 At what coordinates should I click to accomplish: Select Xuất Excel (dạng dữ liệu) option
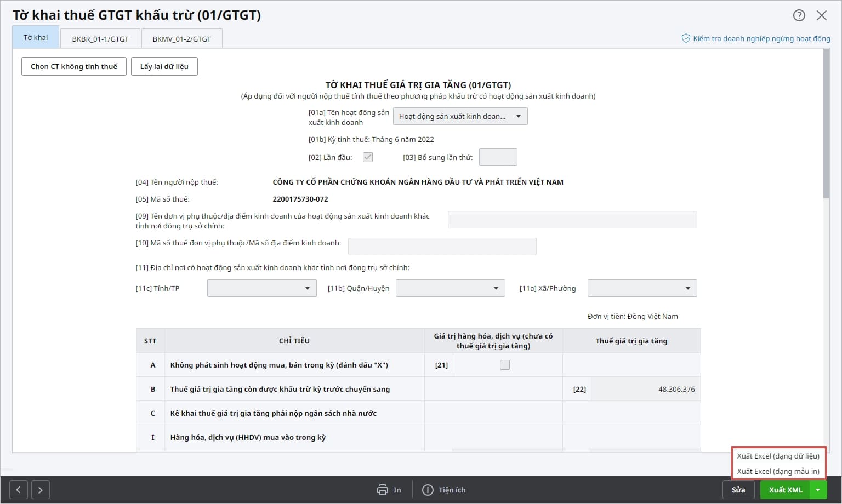[778, 456]
